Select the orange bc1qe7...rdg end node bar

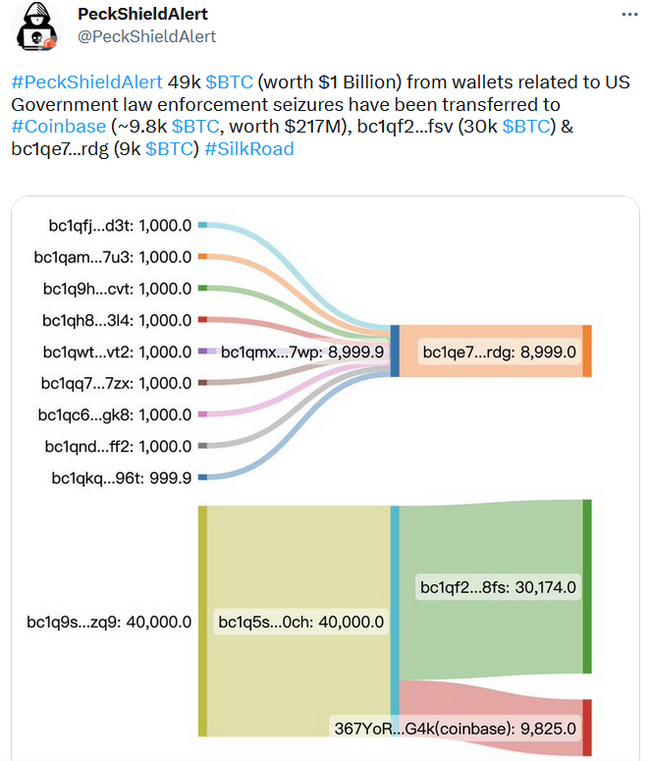(x=587, y=351)
